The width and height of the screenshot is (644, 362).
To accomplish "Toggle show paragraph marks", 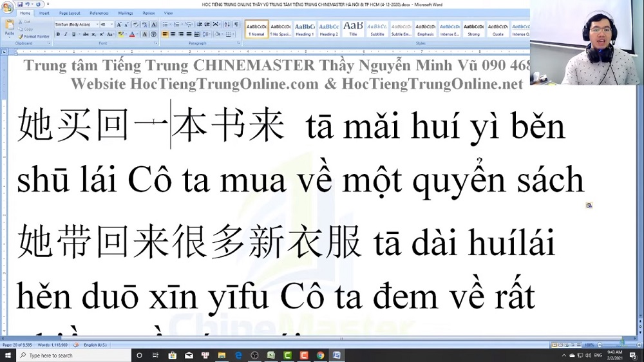I will pos(236,24).
